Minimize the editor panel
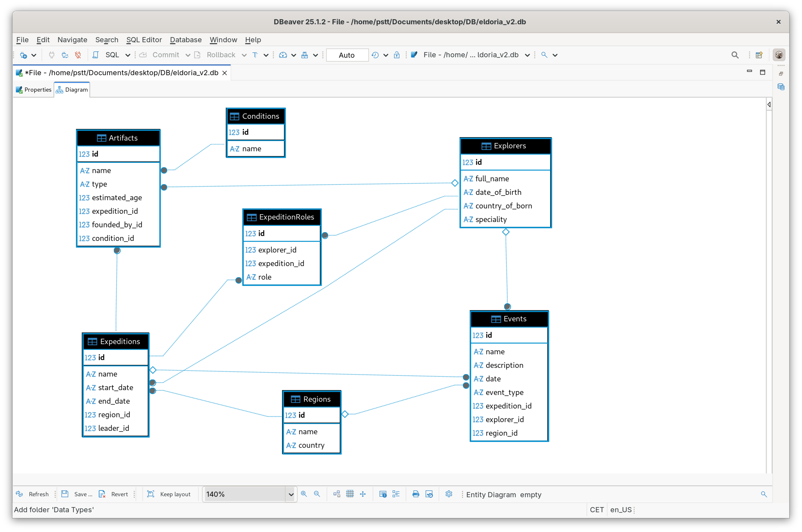 pos(749,72)
